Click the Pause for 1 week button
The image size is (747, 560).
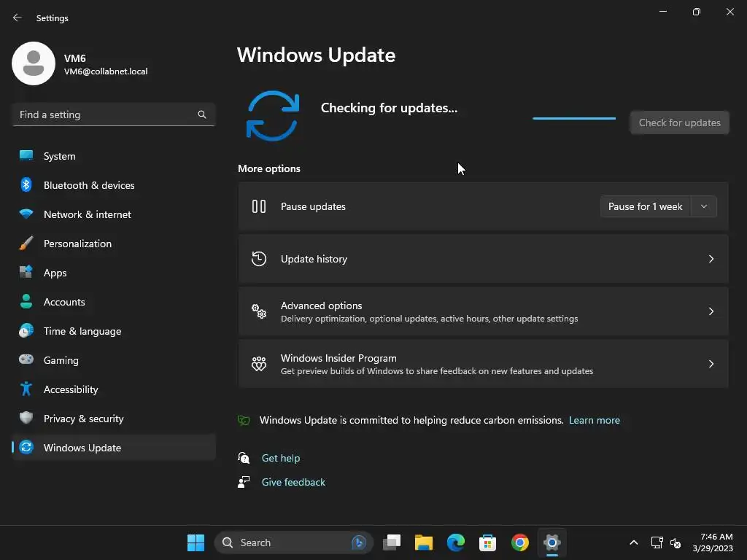[646, 206]
